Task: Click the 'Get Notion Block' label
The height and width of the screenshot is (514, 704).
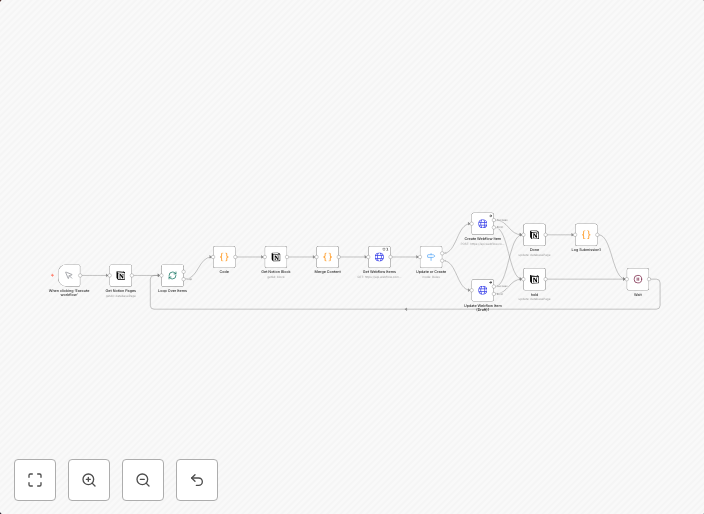Action: 276,272
